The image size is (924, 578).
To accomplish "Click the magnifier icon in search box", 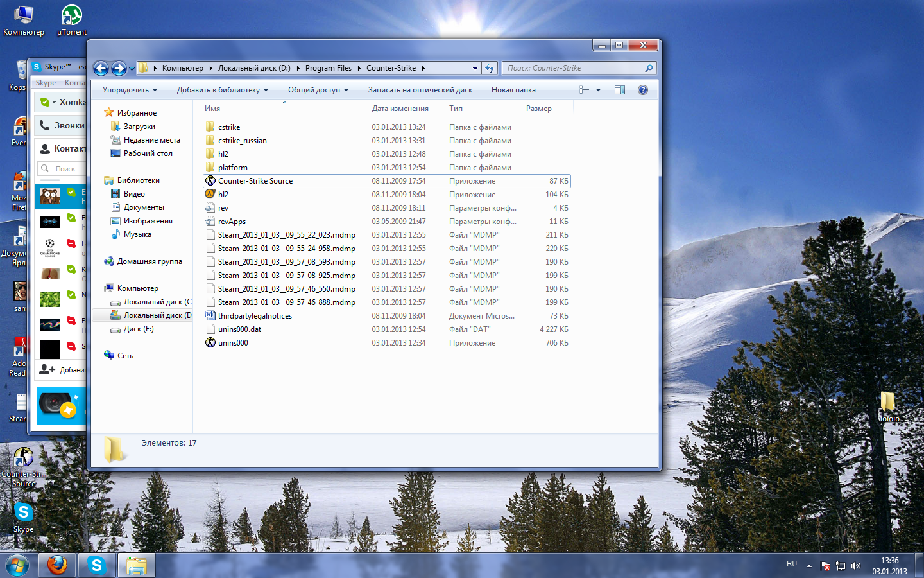I will [649, 68].
